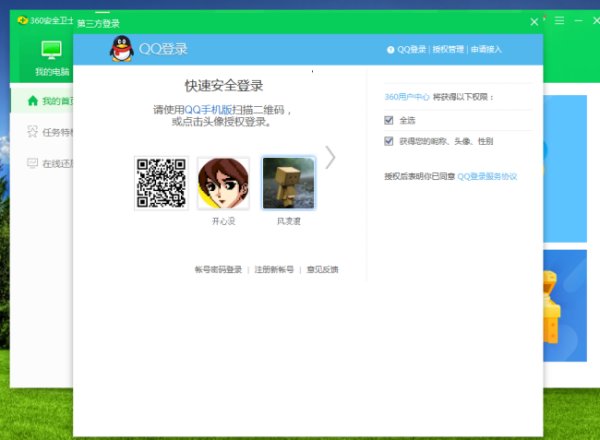Open My Computer icon in 360 window
This screenshot has width=600, height=440.
click(51, 50)
